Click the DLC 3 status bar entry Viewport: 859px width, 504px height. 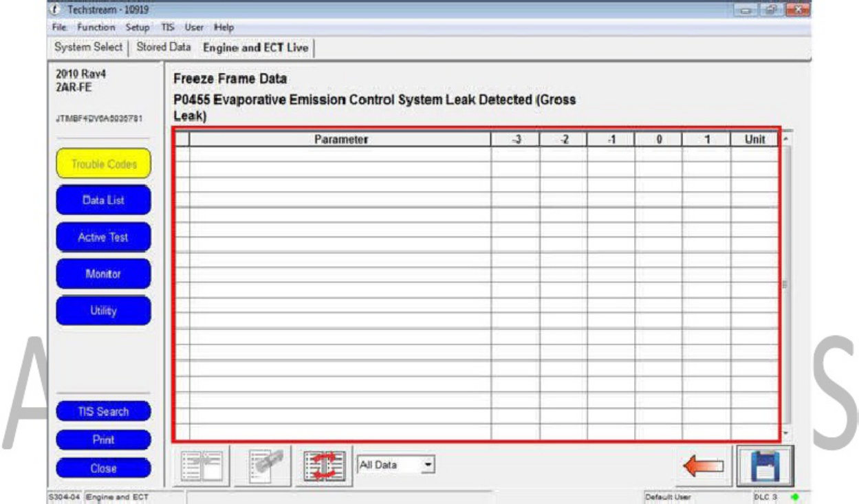(x=763, y=496)
